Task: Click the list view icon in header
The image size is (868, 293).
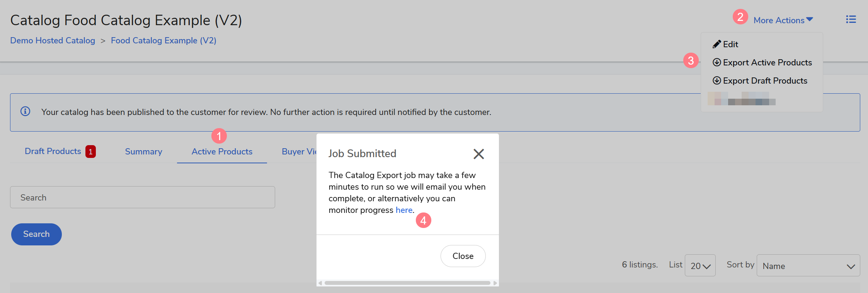Action: pyautogui.click(x=851, y=19)
